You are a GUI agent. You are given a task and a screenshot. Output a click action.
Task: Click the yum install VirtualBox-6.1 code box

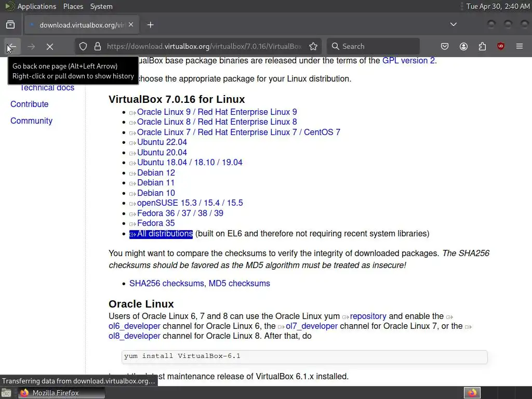(304, 356)
